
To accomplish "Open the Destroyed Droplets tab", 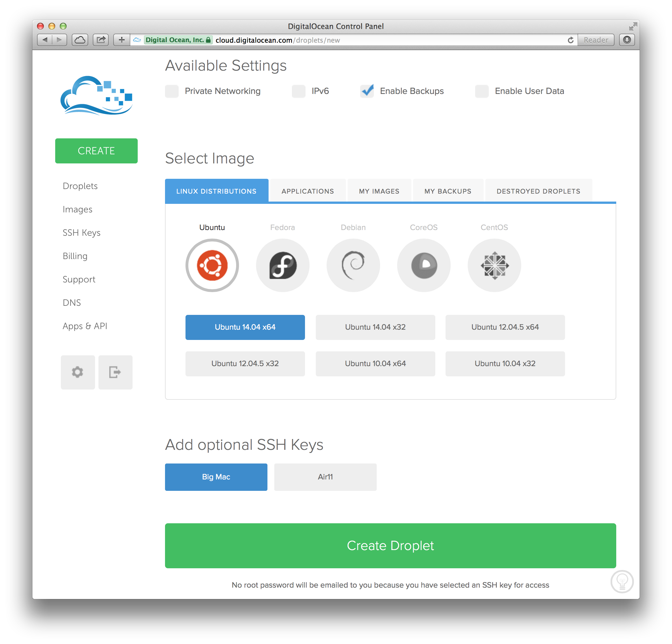I will click(x=538, y=191).
